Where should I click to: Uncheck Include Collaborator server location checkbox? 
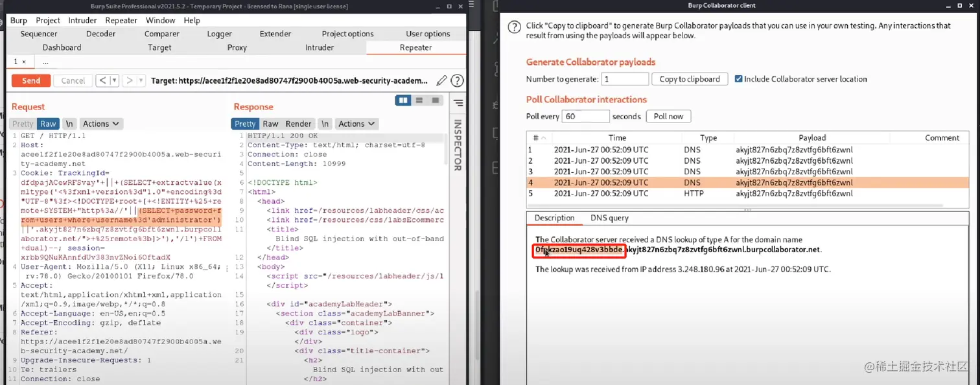coord(739,79)
